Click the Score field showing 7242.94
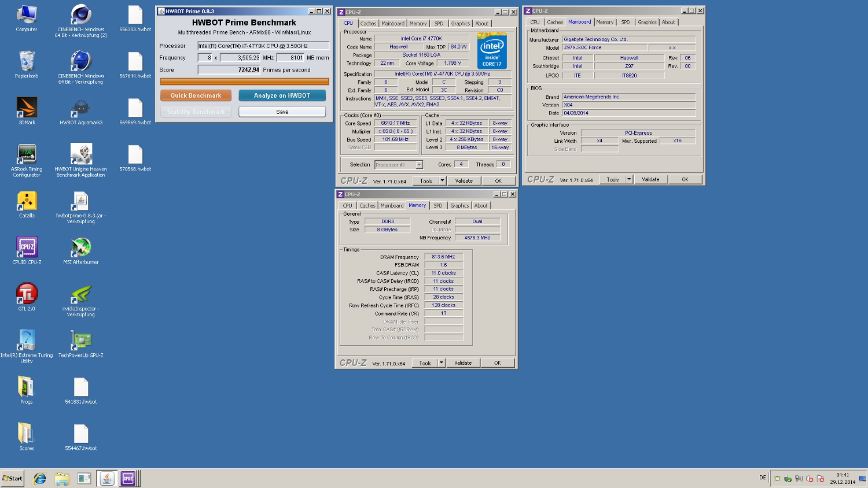 229,69
